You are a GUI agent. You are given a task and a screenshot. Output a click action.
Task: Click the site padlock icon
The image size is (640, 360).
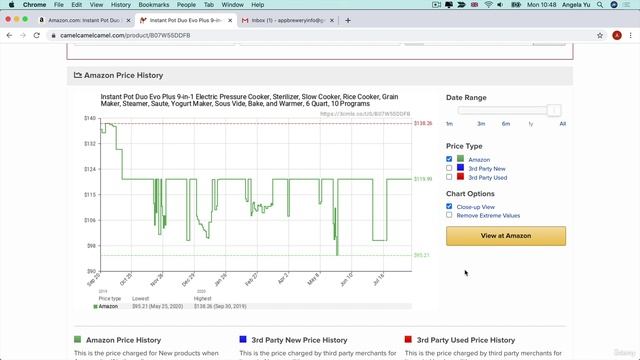53,36
